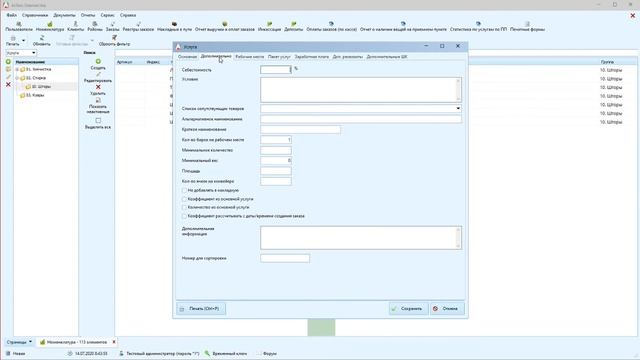Open the Справка menu
640x360 pixels.
[x=128, y=15]
